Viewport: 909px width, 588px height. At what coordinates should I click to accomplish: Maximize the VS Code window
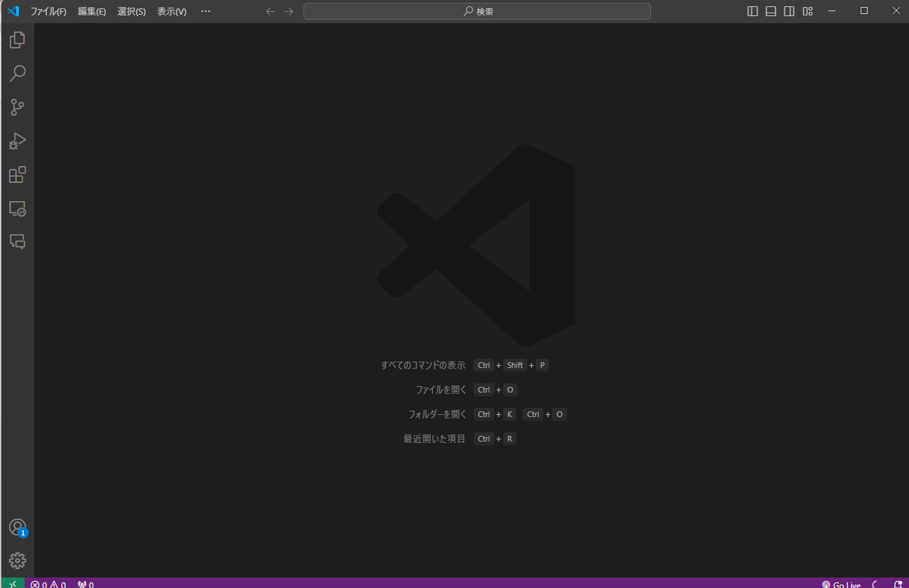tap(864, 11)
